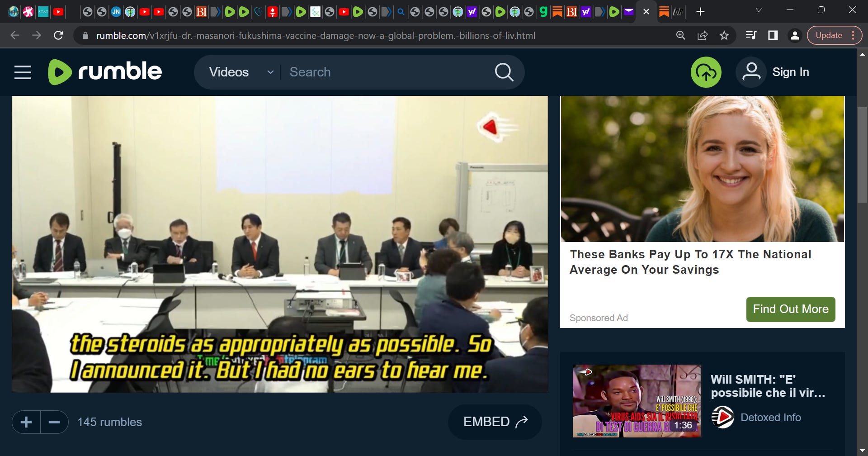Viewport: 868px width, 456px height.
Task: Upvote the video with plus button
Action: pyautogui.click(x=26, y=422)
